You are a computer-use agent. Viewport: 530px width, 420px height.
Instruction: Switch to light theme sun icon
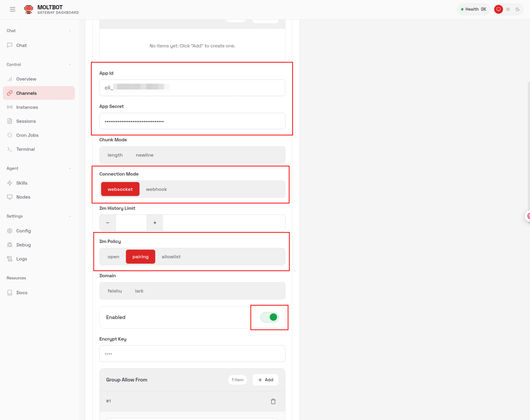tap(508, 9)
